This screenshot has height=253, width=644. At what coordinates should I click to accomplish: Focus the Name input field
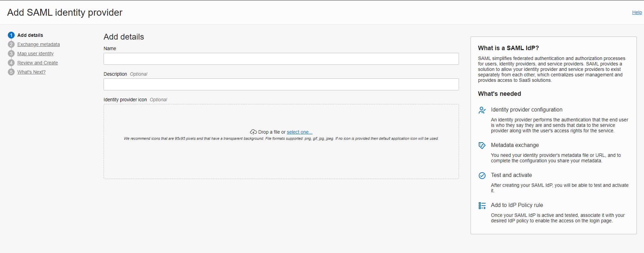(281, 59)
